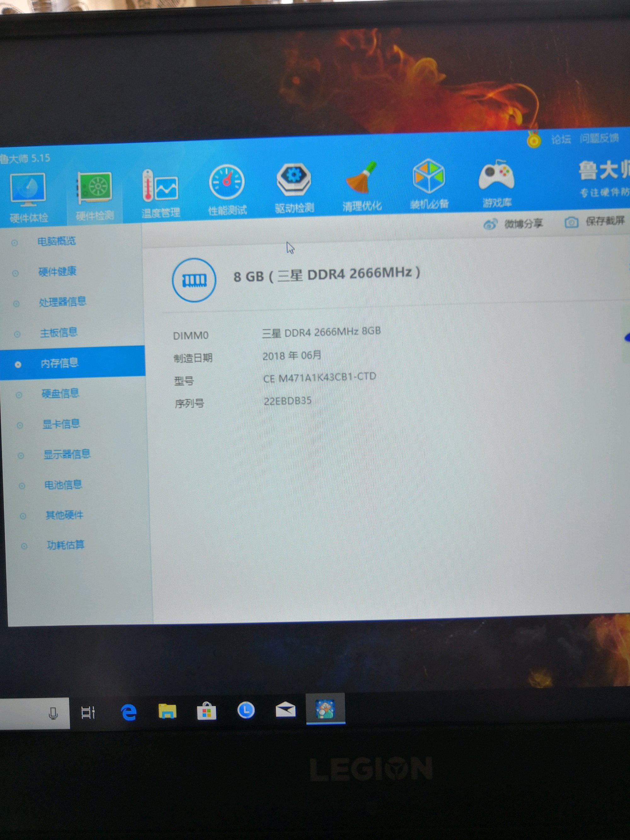Select 主板信息 in sidebar
The height and width of the screenshot is (840, 630).
pos(59,333)
